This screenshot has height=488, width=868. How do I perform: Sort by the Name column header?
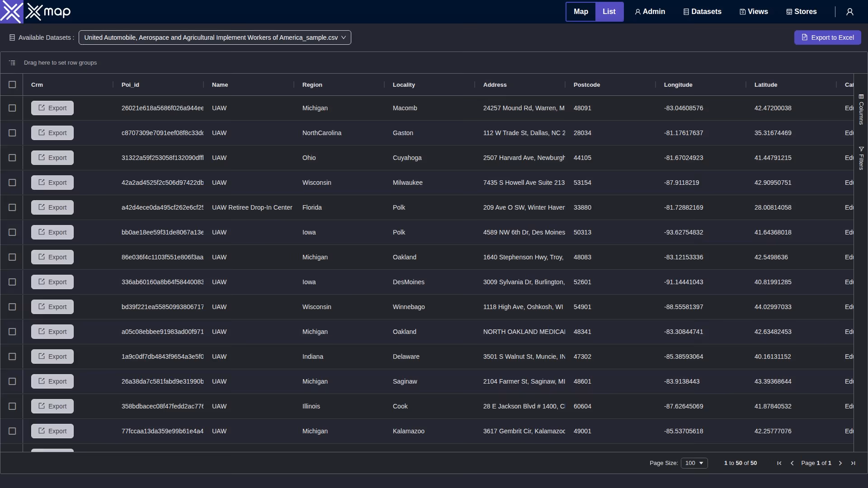click(220, 85)
